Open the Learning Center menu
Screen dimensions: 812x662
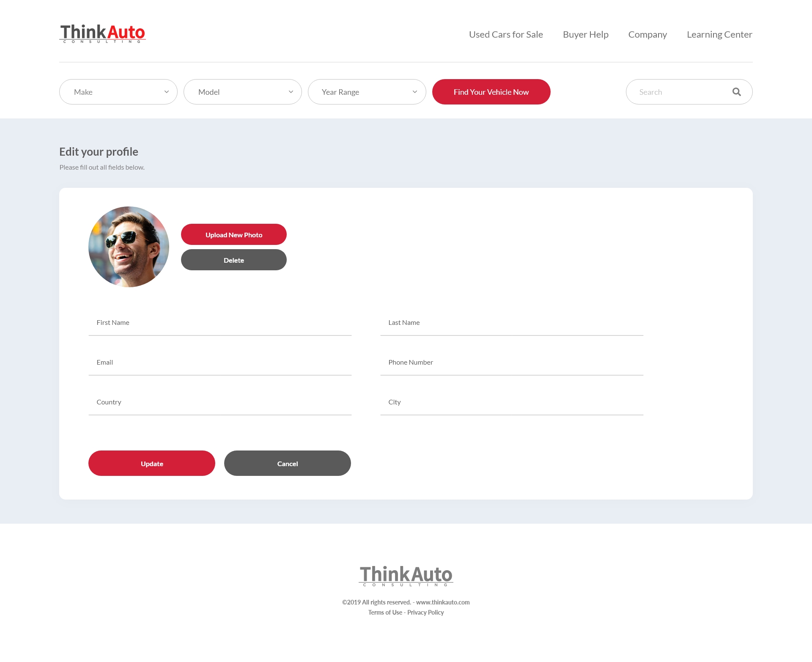coord(719,34)
